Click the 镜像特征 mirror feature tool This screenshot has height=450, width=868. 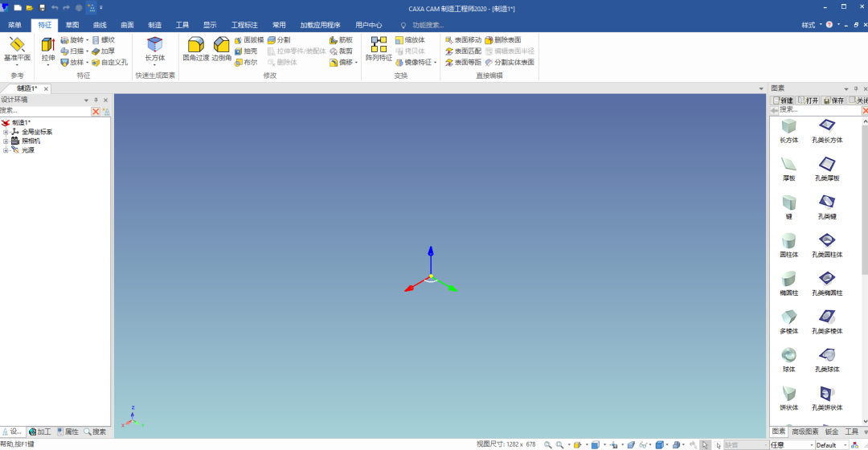(x=414, y=63)
